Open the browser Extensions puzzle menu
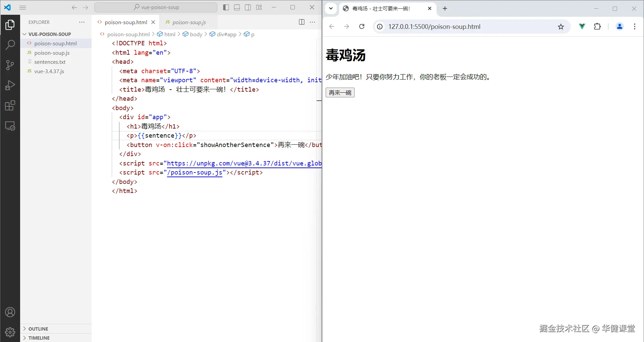Screen dimensions: 644x342 tap(597, 27)
